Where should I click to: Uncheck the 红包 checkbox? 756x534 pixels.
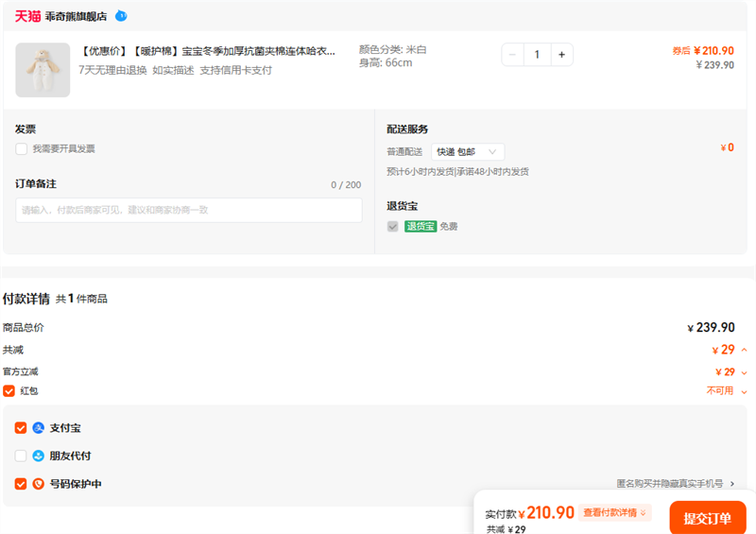click(9, 390)
